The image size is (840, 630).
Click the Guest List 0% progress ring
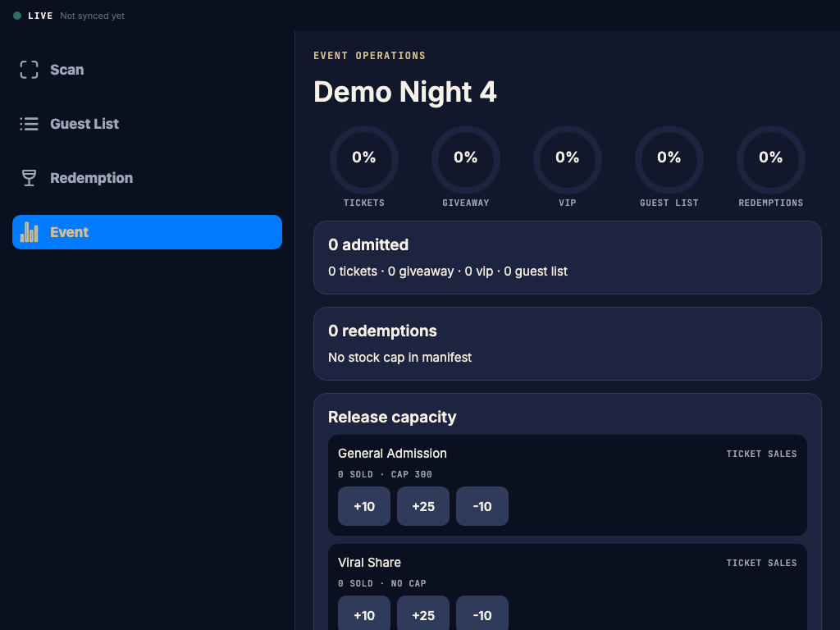pyautogui.click(x=669, y=160)
